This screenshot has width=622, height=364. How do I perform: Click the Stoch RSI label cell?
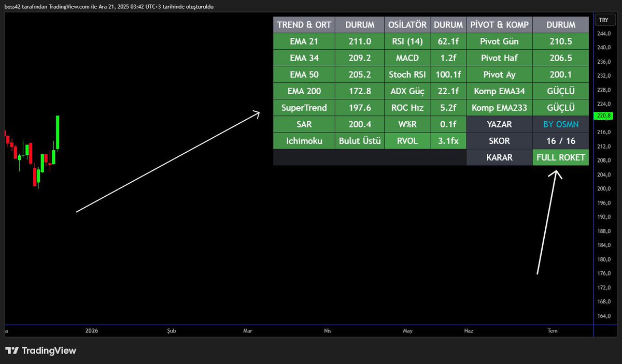(x=407, y=75)
